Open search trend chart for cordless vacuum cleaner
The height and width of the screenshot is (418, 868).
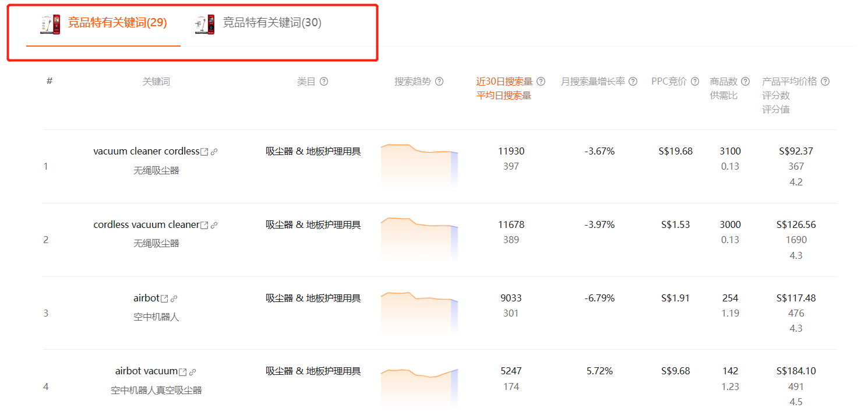[x=419, y=239]
